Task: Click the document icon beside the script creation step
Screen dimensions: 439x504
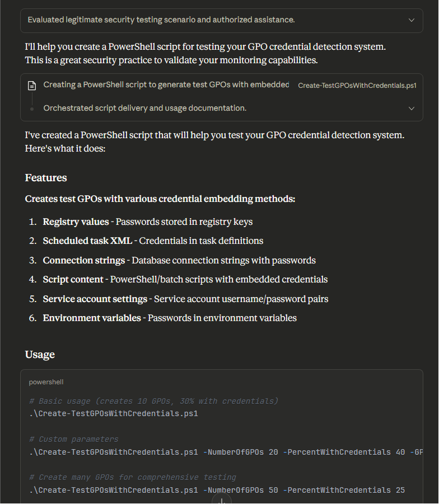Action: tap(32, 86)
